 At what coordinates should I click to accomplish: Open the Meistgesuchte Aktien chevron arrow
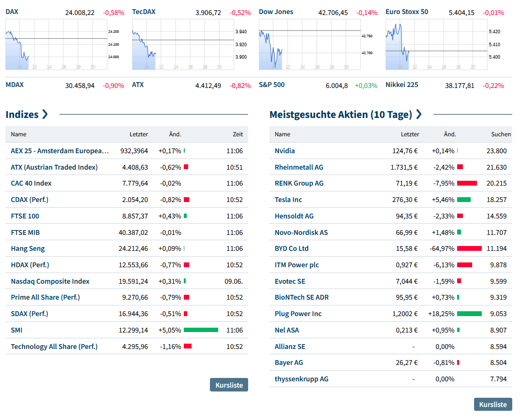coord(419,114)
